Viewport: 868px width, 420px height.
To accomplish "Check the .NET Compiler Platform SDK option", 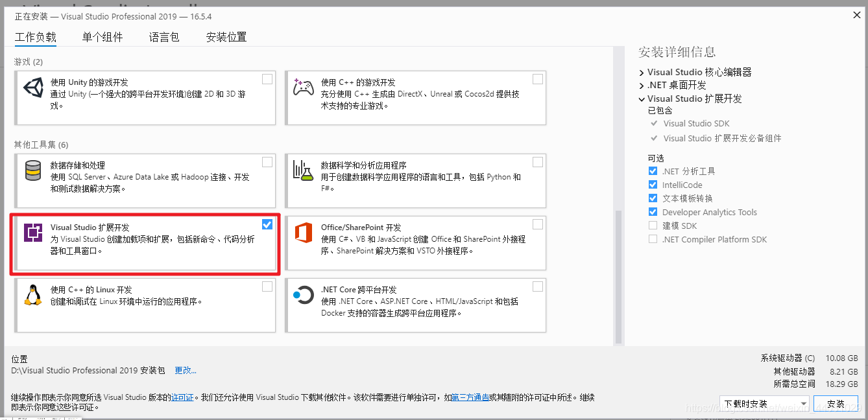I will pyautogui.click(x=653, y=239).
